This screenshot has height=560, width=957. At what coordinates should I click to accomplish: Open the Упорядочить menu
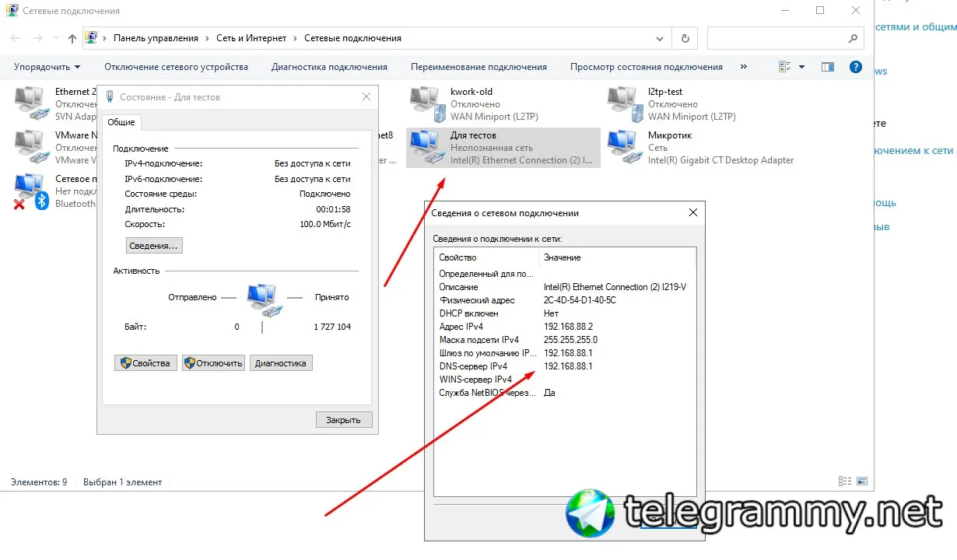pyautogui.click(x=47, y=67)
